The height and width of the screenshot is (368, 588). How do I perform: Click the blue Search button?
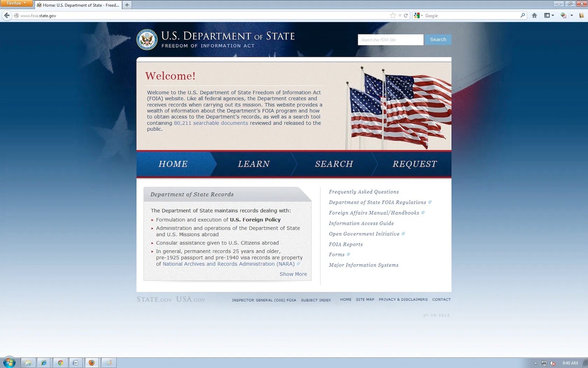point(438,39)
